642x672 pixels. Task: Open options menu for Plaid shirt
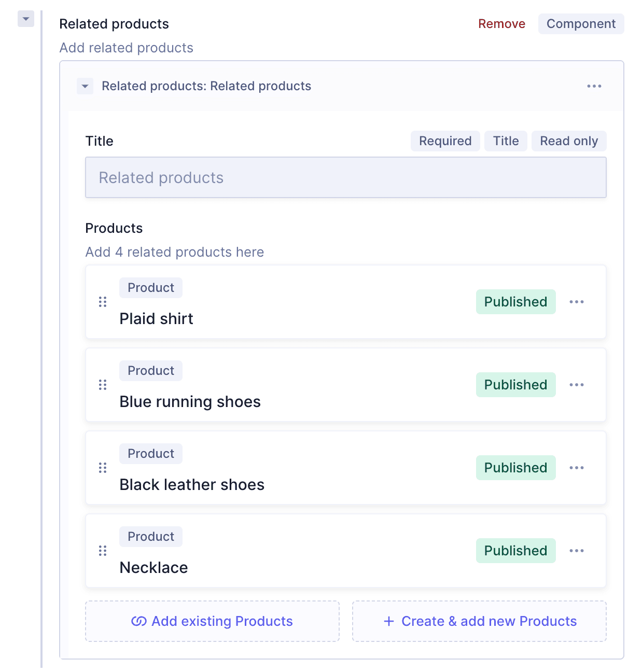point(576,302)
